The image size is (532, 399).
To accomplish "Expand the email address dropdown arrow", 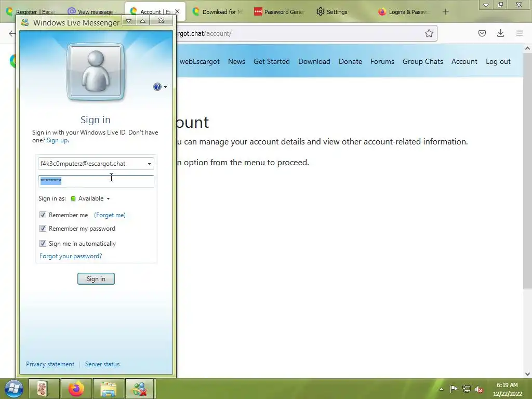I will click(149, 164).
